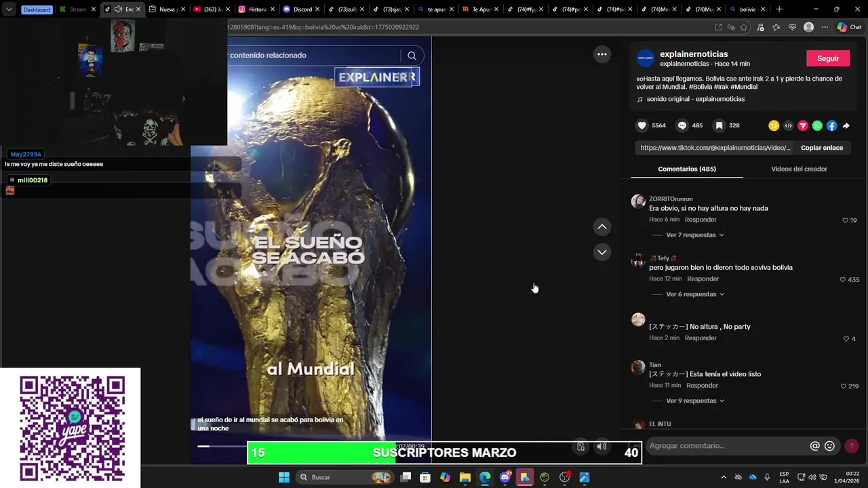The image size is (868, 488).
Task: Switch to the Dashboard browser tab
Action: tap(37, 9)
